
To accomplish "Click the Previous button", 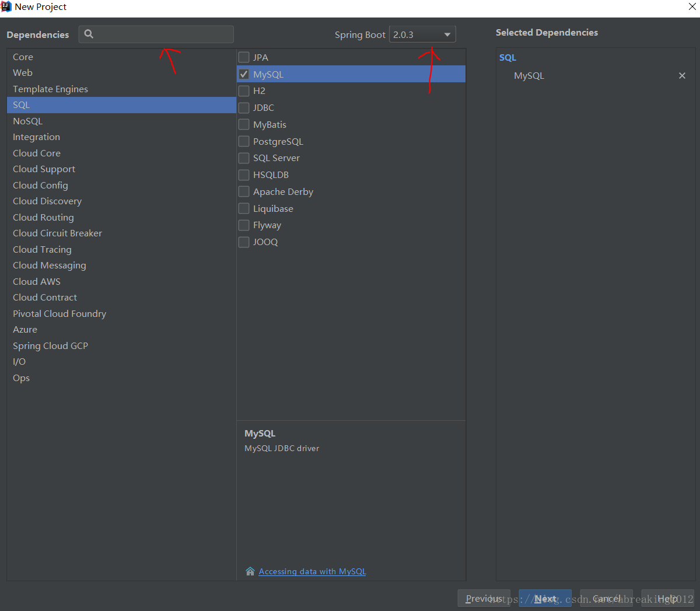I will coord(484,598).
